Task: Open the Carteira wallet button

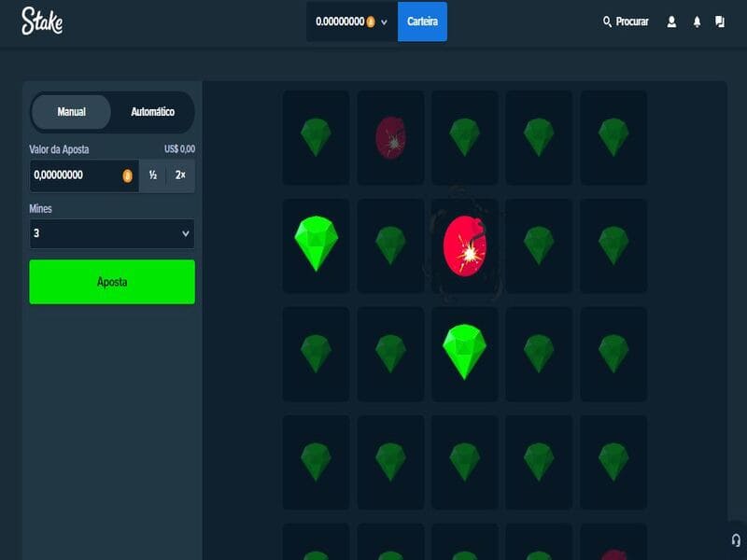Action: coord(422,21)
